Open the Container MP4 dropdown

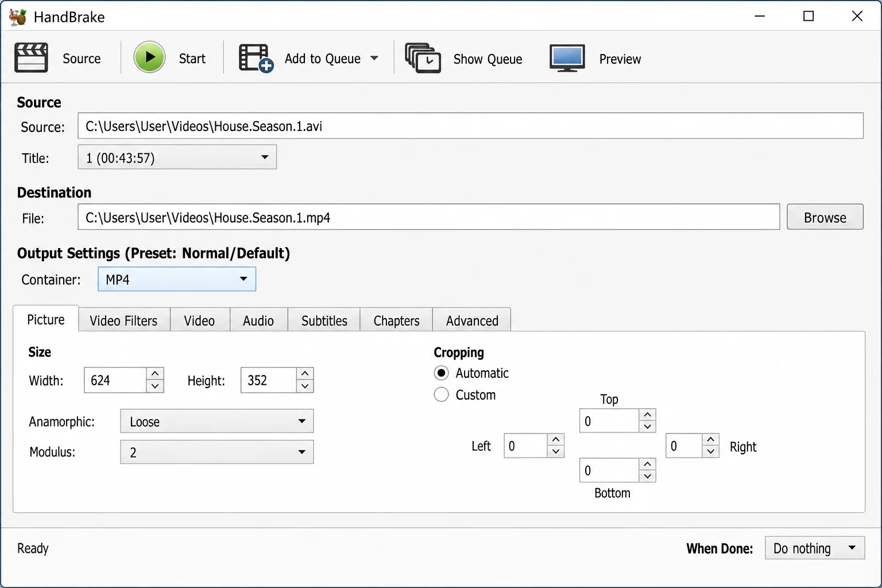pos(177,279)
